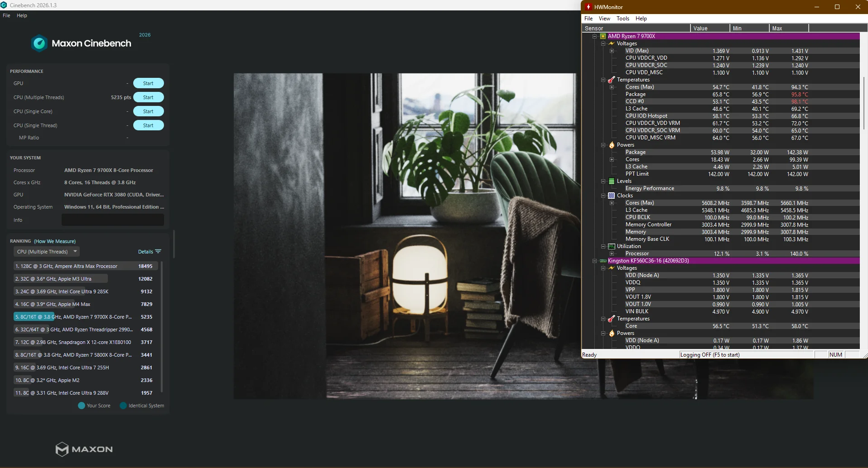This screenshot has height=468, width=868.
Task: Expand Cores (Max) under Clocks
Action: click(612, 203)
